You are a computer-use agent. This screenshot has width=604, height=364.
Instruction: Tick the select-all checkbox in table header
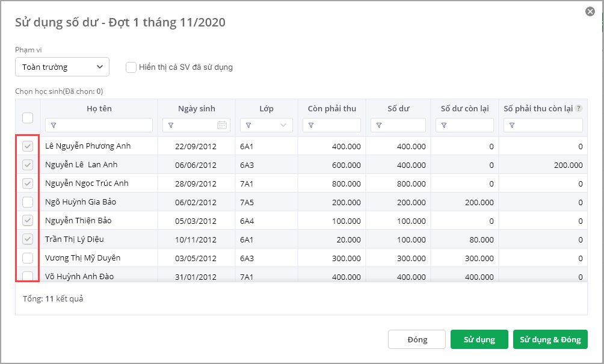pos(28,118)
